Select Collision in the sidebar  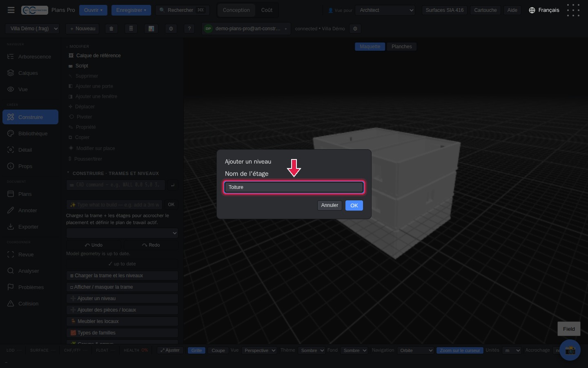point(29,303)
